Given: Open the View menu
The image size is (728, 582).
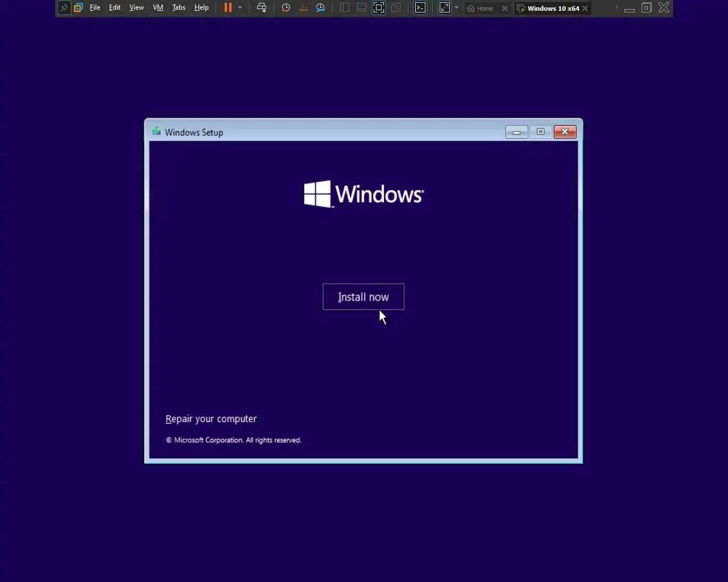Looking at the screenshot, I should point(136,8).
